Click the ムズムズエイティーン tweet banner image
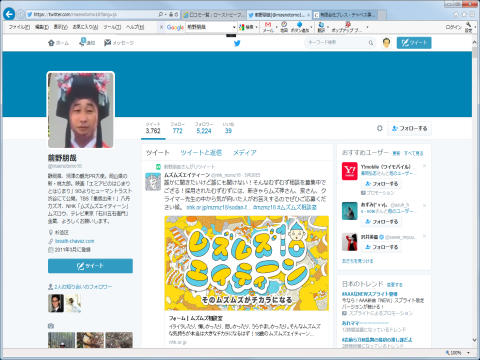This screenshot has height=360, width=480. (x=247, y=263)
